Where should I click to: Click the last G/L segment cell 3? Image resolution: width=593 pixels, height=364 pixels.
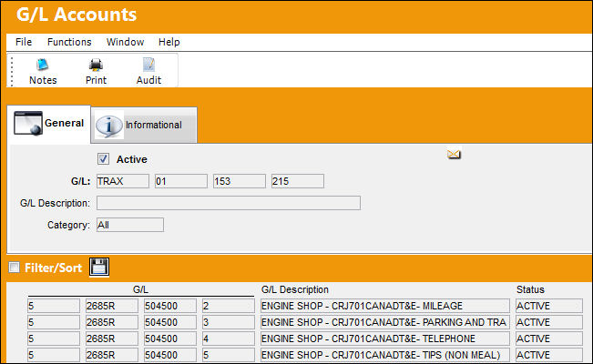click(229, 322)
